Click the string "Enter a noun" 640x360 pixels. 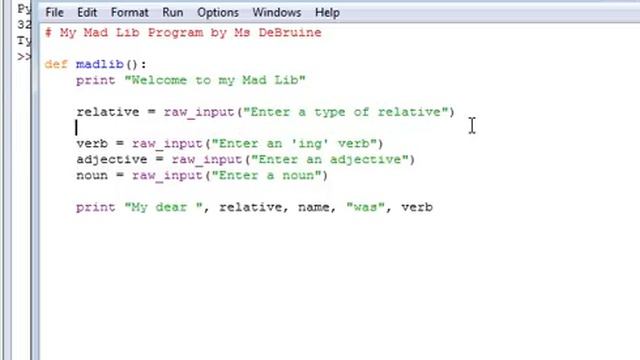coord(266,176)
